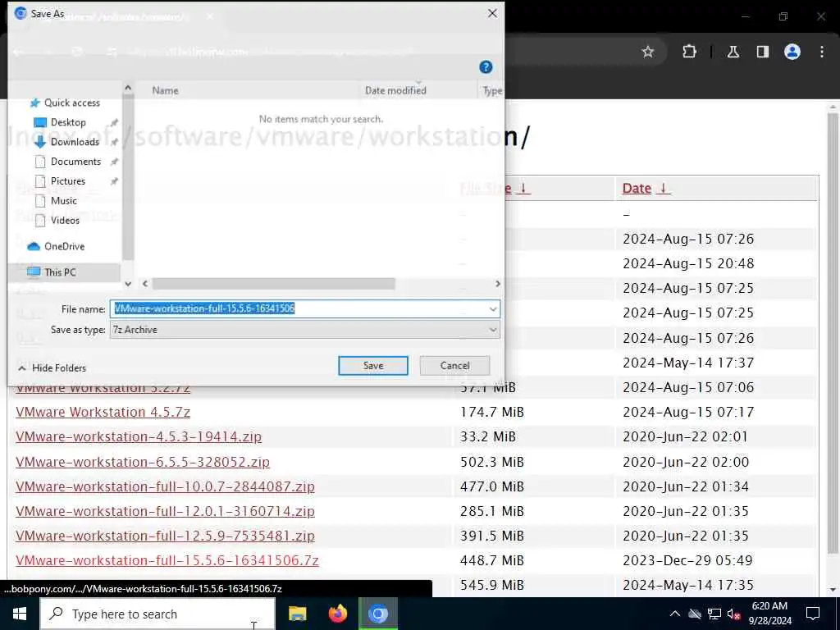Click Chrome icon in taskbar
The image size is (840, 630).
[x=377, y=614]
